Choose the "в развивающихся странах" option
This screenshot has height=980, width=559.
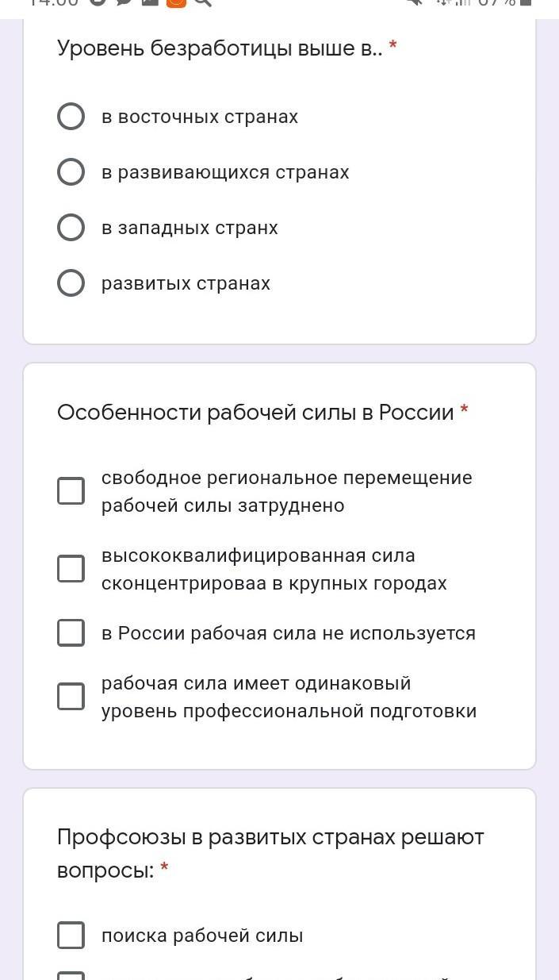coord(71,172)
